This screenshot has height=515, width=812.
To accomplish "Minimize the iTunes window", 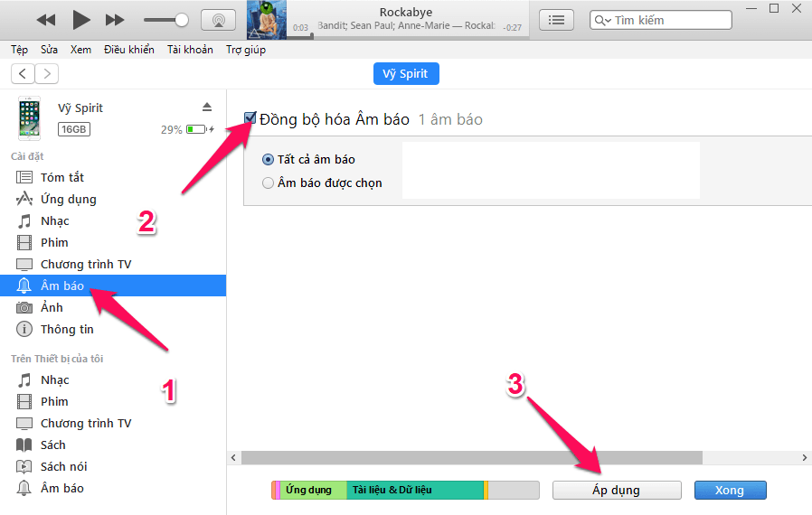I will pyautogui.click(x=751, y=9).
